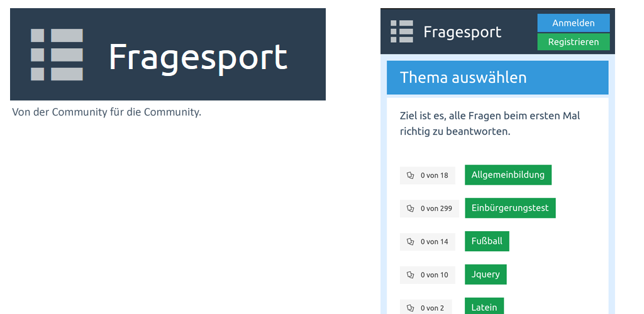Click the cards icon next to 0 von 2
Image resolution: width=644 pixels, height=314 pixels.
tap(410, 308)
